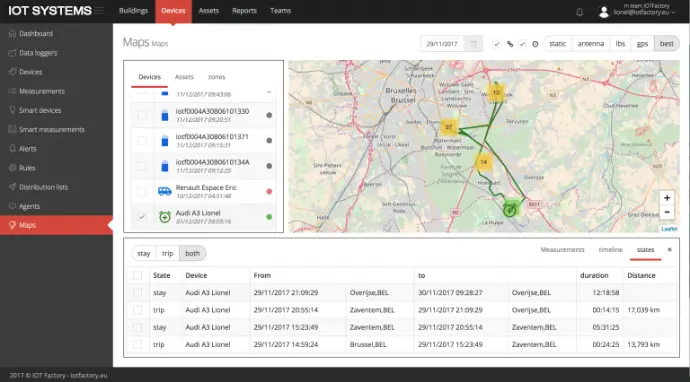Close the states panel
Viewport: 690px width, 382px height.
pyautogui.click(x=669, y=250)
